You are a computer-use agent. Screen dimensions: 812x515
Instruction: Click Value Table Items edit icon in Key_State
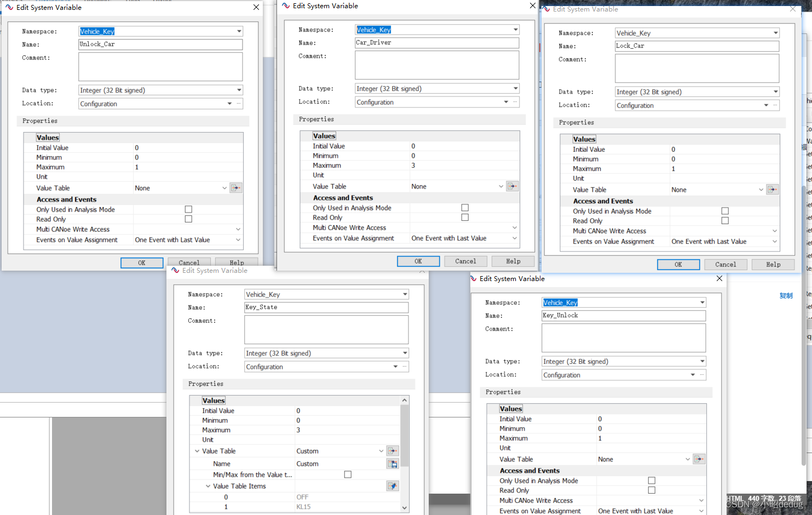[x=393, y=486]
